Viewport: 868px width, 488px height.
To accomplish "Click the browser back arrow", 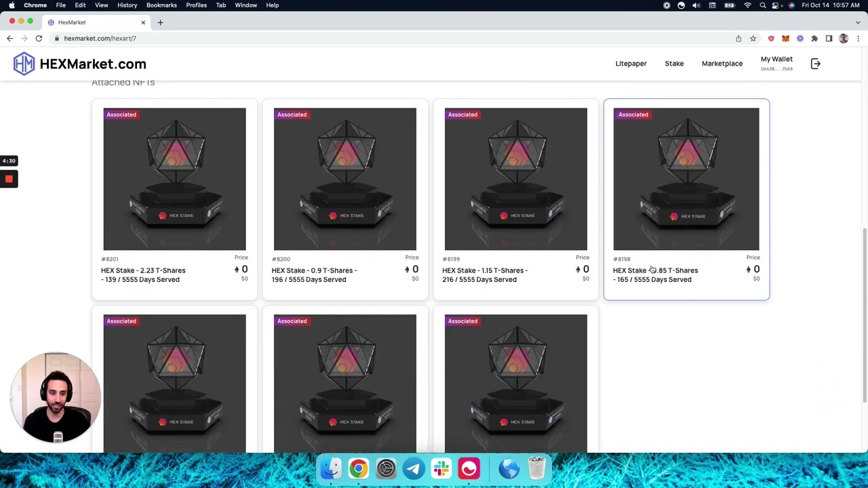I will click(10, 39).
